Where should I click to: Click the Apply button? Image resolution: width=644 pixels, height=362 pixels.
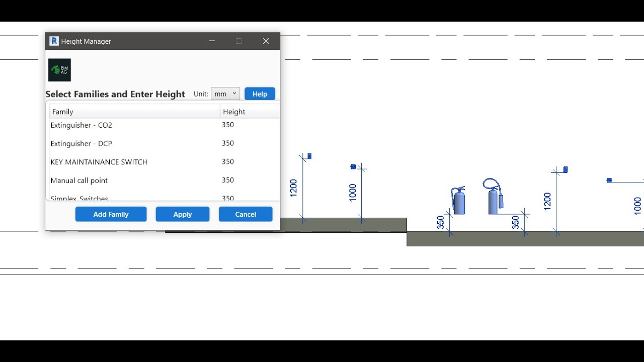point(183,214)
